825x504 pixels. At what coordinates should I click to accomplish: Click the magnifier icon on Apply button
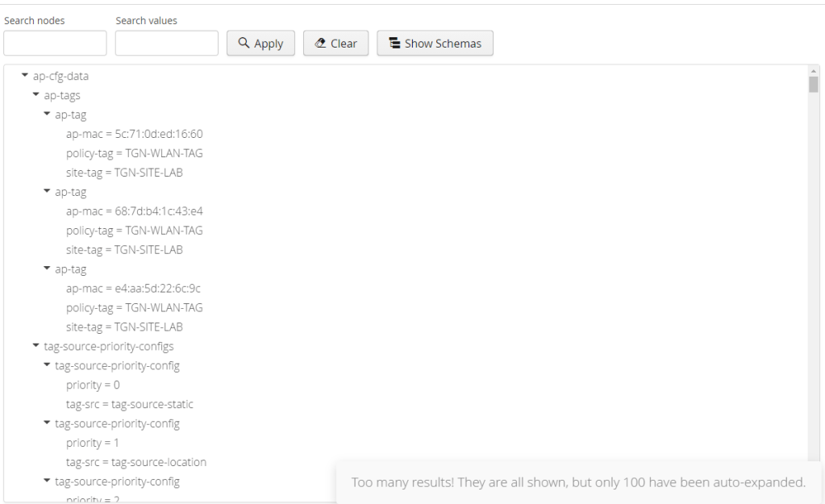click(x=243, y=44)
